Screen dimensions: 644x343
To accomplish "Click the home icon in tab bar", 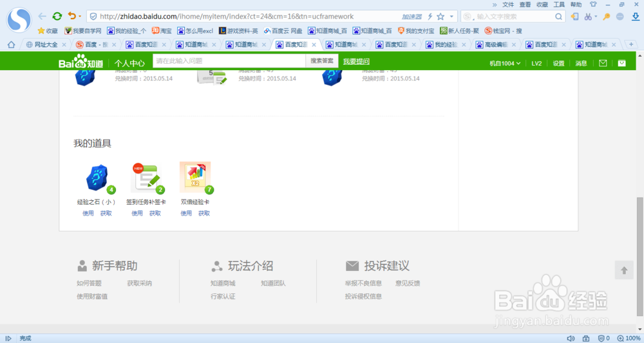I will click(x=11, y=44).
